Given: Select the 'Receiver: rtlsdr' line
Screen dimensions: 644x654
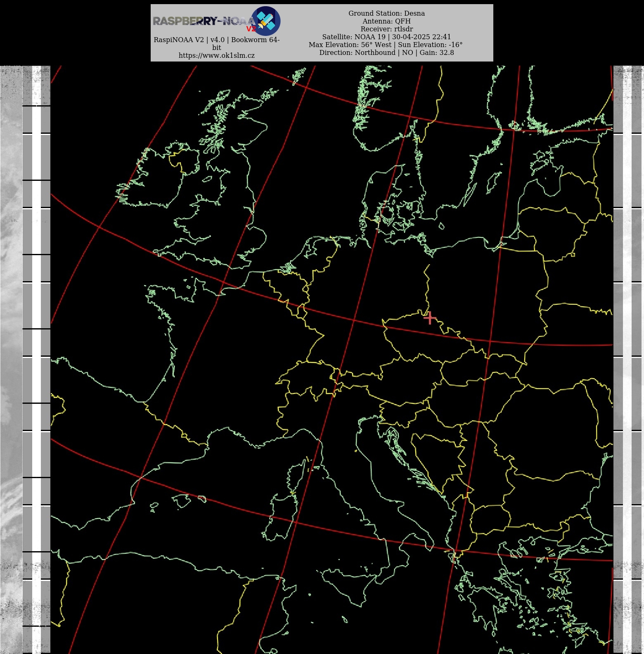Looking at the screenshot, I should [386, 29].
